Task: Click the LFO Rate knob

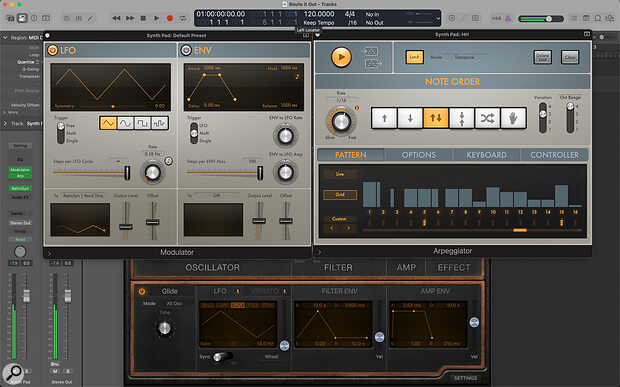Action: (x=152, y=172)
